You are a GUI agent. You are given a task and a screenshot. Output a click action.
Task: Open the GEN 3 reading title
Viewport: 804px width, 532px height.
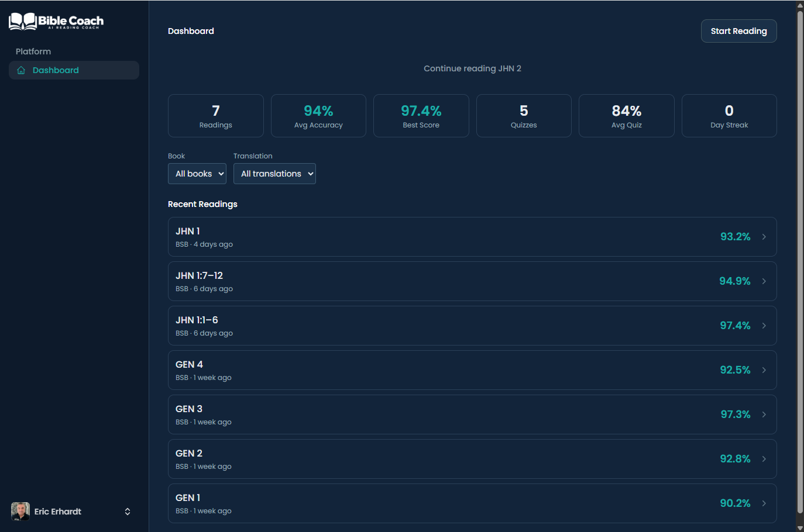point(189,409)
